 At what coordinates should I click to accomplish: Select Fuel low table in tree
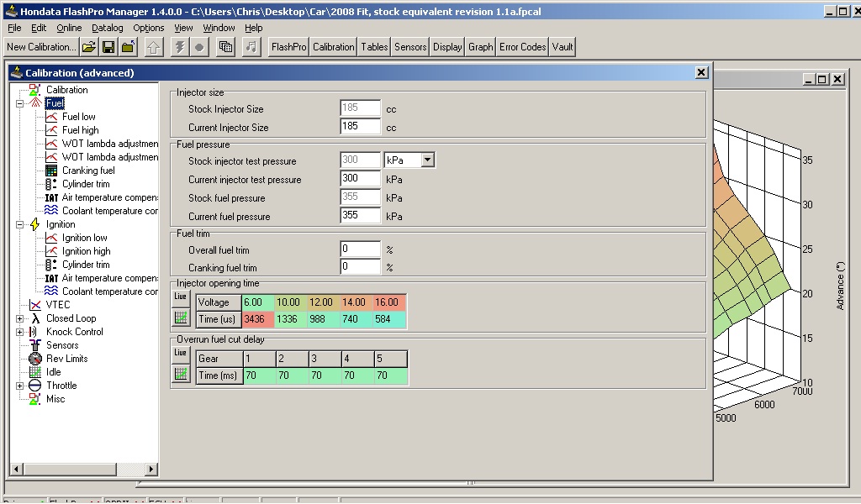point(78,117)
